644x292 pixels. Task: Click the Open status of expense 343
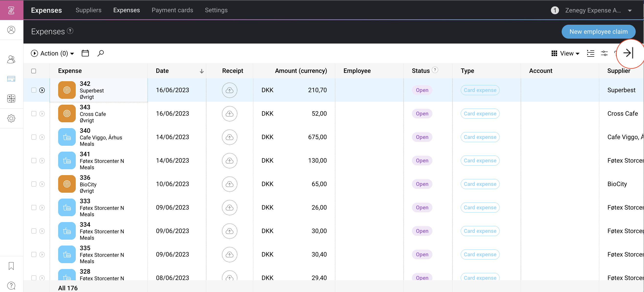pyautogui.click(x=422, y=114)
